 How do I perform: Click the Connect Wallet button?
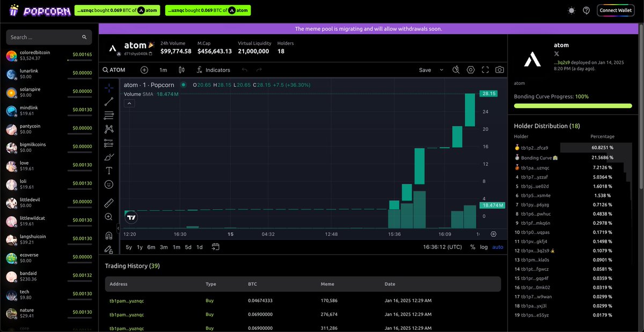[616, 10]
